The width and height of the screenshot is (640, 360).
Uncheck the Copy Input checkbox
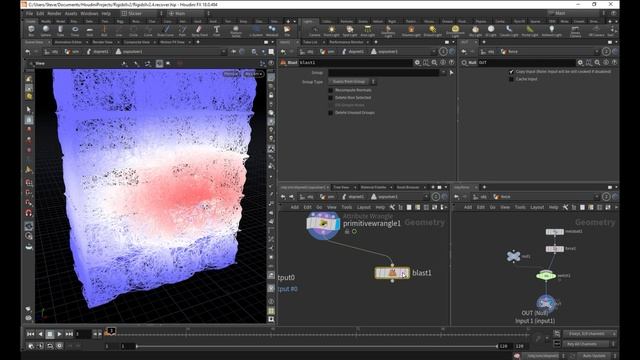[511, 71]
